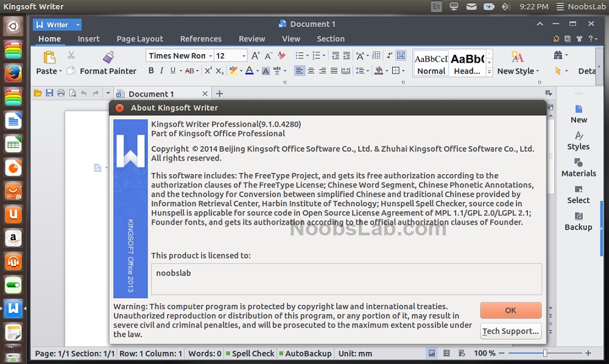Toggle justify paragraph alignment
The image size is (609, 364).
(334, 71)
